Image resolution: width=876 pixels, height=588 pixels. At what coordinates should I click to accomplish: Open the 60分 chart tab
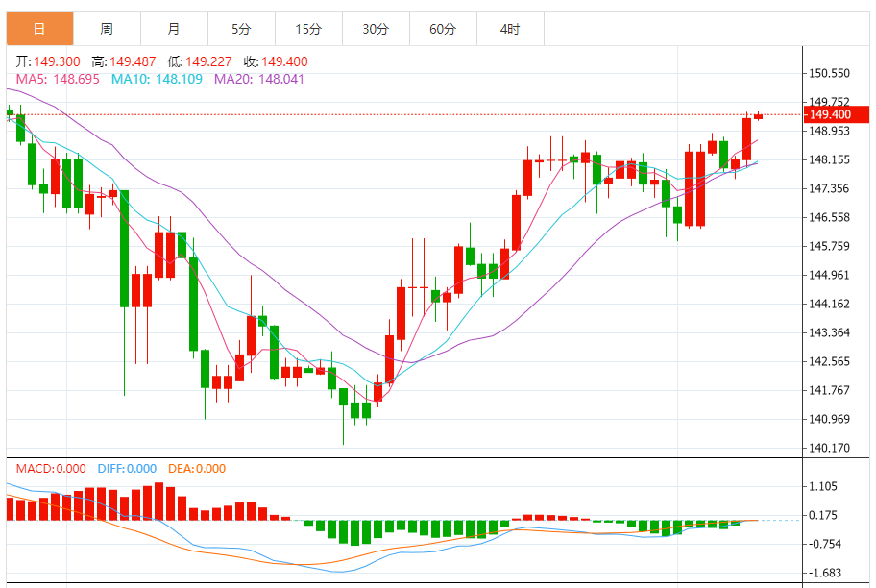tap(443, 29)
